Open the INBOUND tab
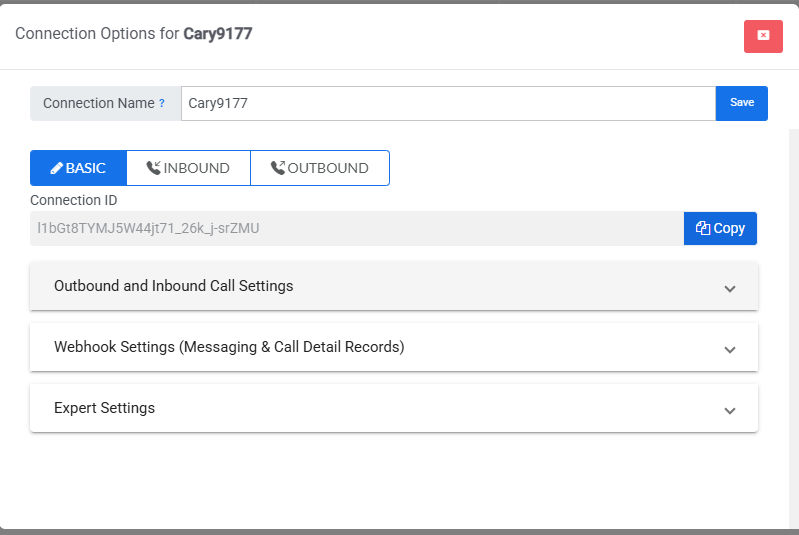This screenshot has height=535, width=799. 188,168
